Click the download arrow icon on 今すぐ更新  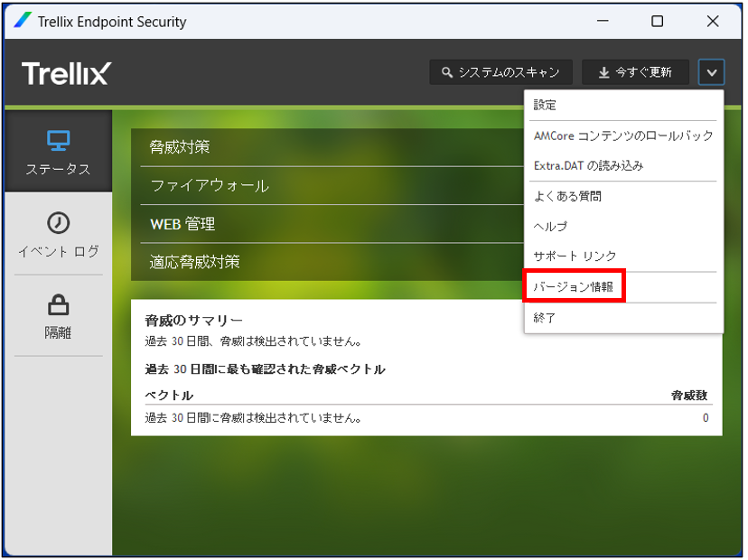604,72
